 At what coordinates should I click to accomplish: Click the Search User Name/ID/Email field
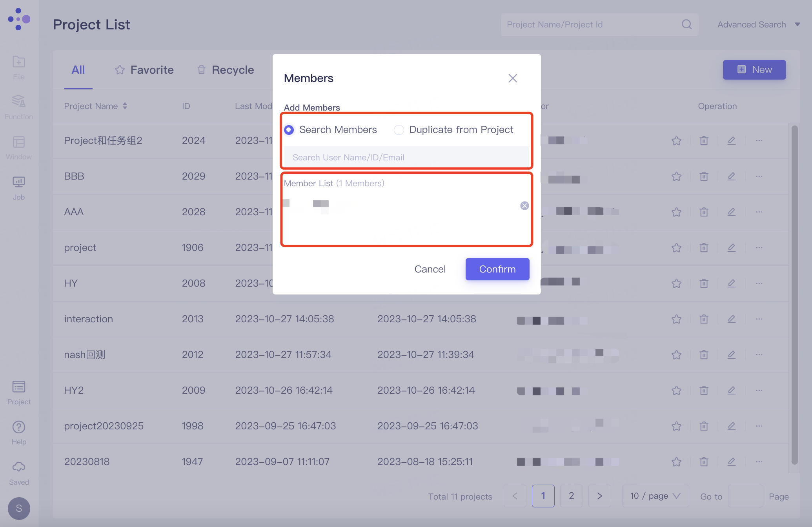click(x=406, y=157)
